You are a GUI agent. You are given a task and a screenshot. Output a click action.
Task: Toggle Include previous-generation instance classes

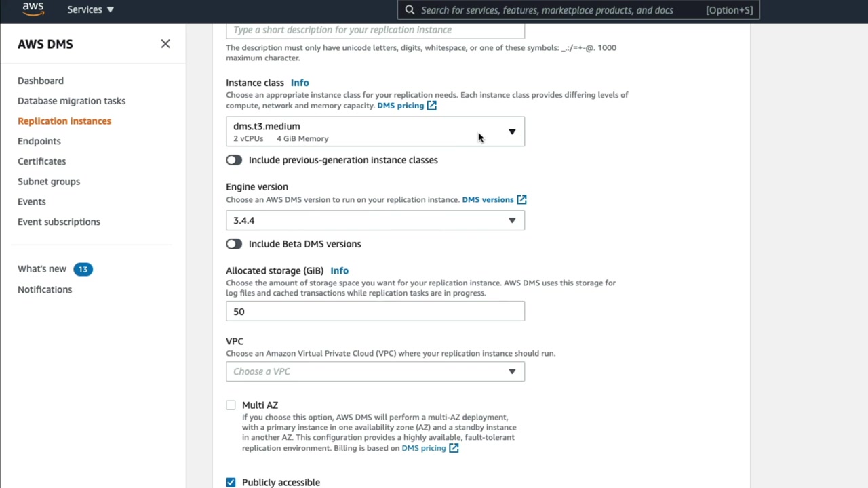click(x=234, y=160)
